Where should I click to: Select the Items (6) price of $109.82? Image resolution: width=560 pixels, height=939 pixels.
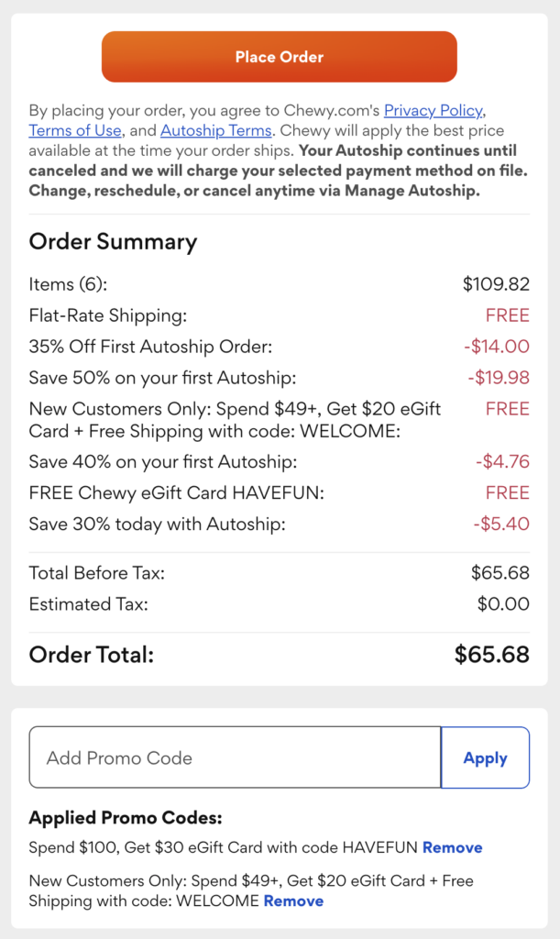[496, 284]
